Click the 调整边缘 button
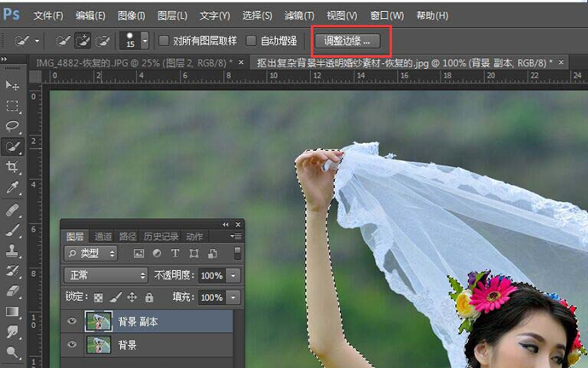This screenshot has width=588, height=368. [347, 41]
